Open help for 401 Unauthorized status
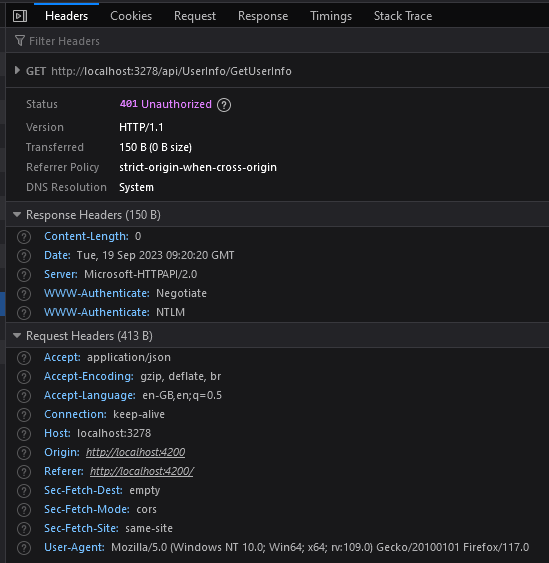The height and width of the screenshot is (563, 549). tap(224, 105)
